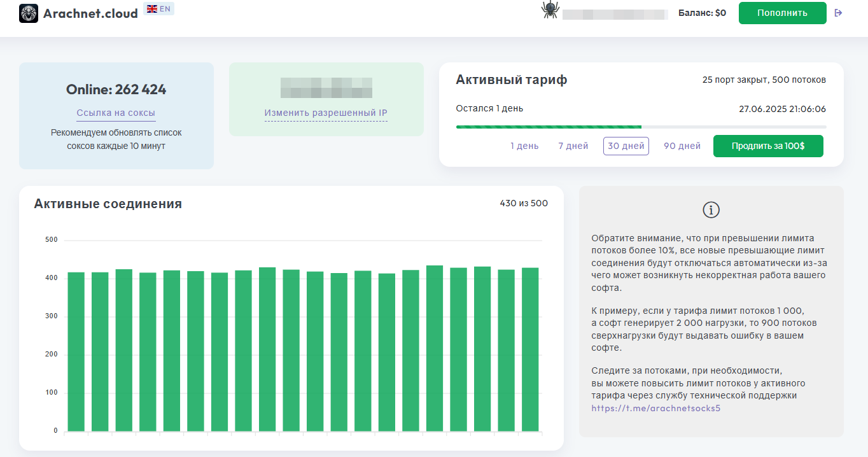Click the Arachnet.cloud spider logo icon
This screenshot has width=868, height=457.
click(x=29, y=13)
